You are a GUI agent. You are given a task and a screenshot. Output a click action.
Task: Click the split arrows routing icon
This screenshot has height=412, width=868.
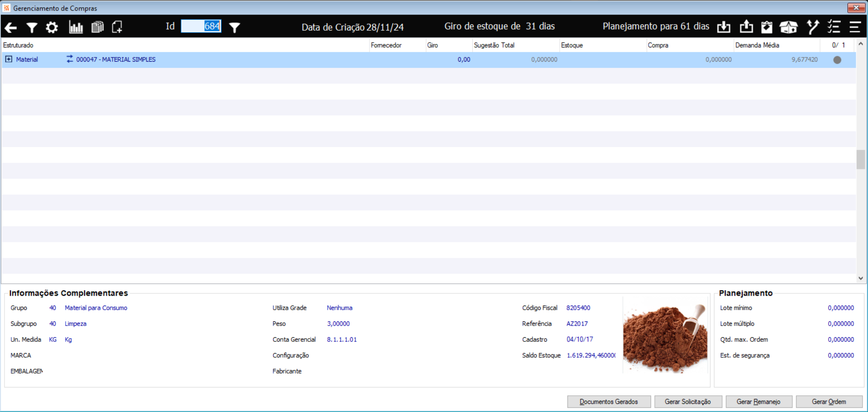click(813, 27)
